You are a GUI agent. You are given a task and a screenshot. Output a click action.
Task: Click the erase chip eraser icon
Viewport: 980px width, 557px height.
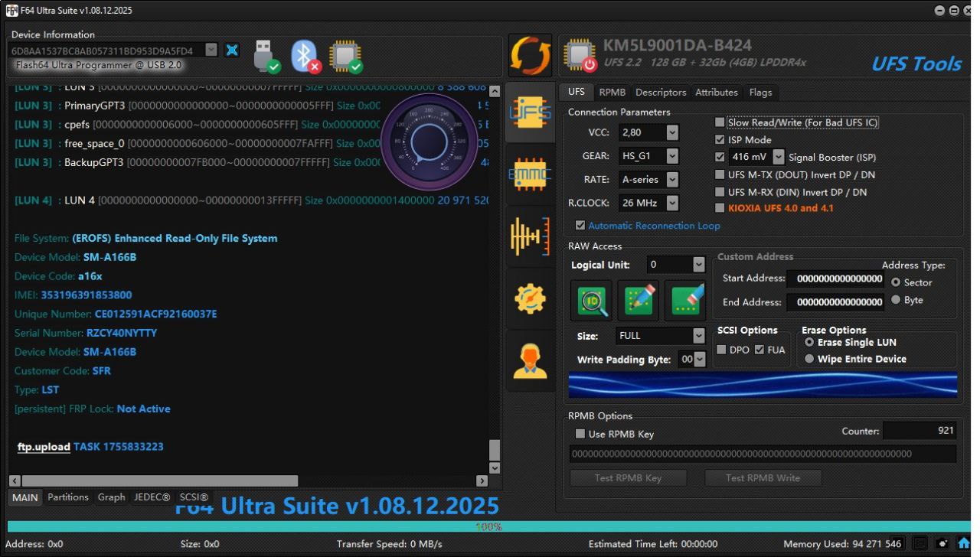coord(685,301)
